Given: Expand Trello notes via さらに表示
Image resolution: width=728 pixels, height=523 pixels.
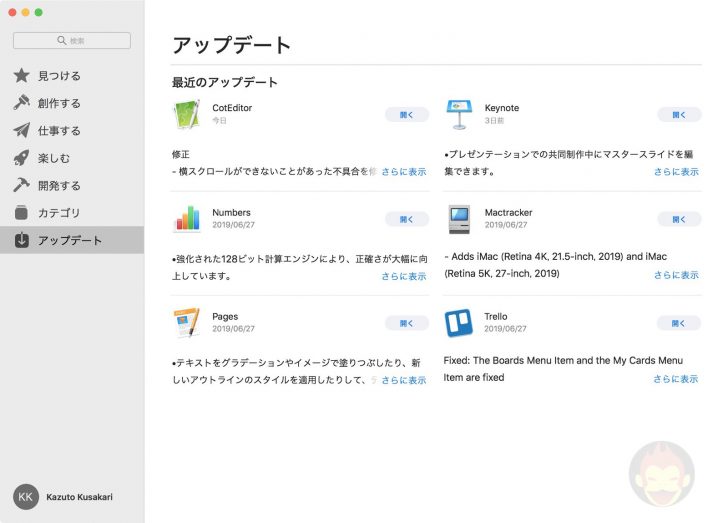Looking at the screenshot, I should coord(676,379).
